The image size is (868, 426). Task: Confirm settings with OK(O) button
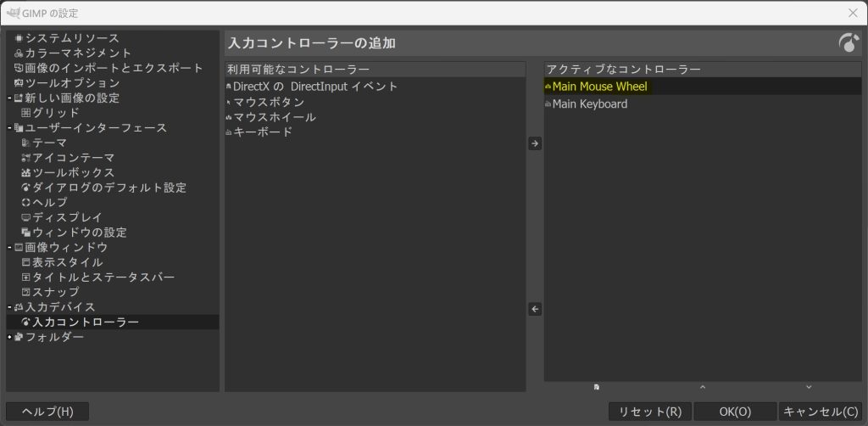735,412
